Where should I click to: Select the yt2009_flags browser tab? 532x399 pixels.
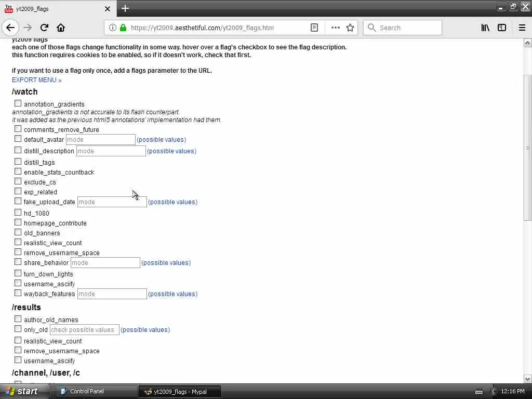tap(58, 8)
